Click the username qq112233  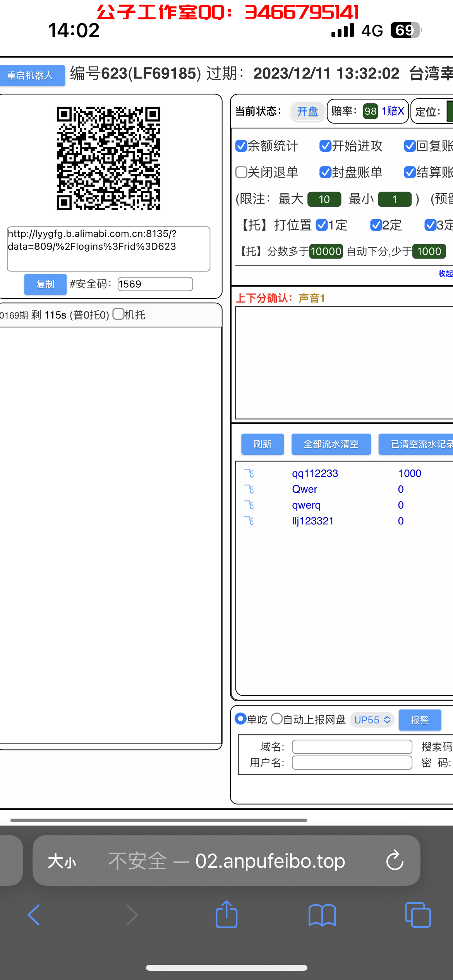[x=315, y=473]
